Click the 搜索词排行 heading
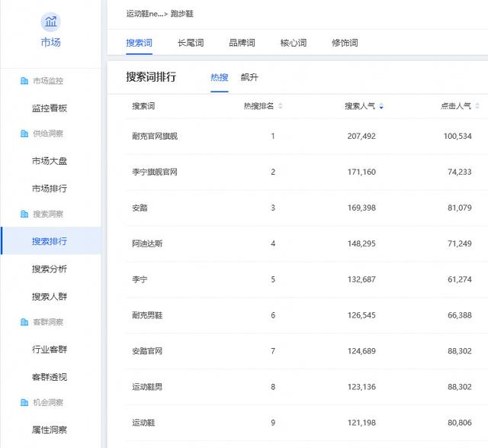Screen dimensions: 488x448 [151, 77]
